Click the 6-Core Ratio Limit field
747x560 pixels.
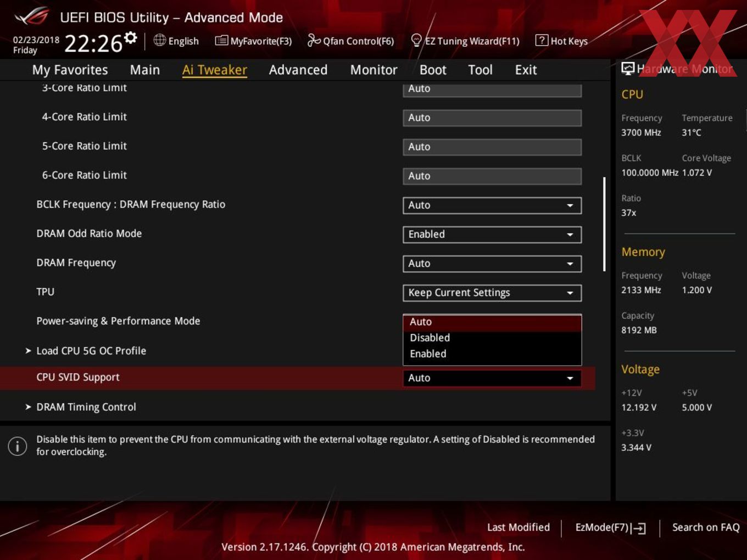coord(492,176)
